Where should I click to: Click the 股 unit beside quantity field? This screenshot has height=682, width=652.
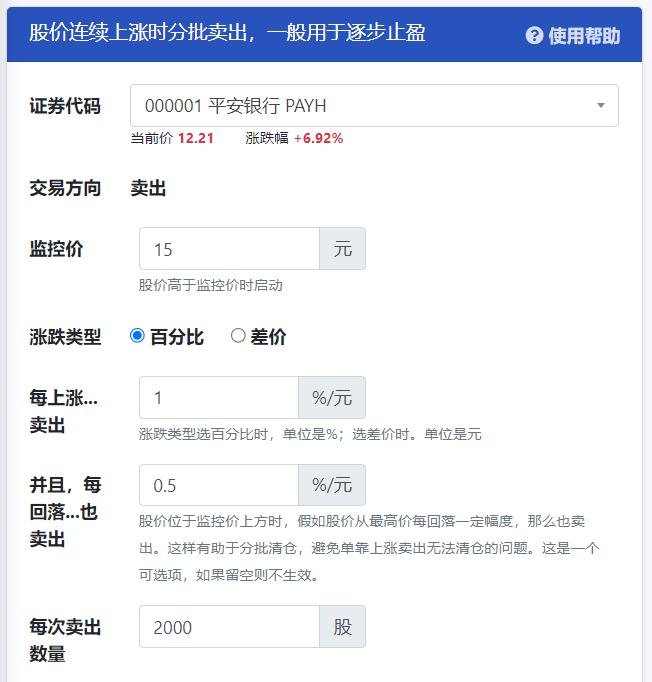tap(343, 627)
